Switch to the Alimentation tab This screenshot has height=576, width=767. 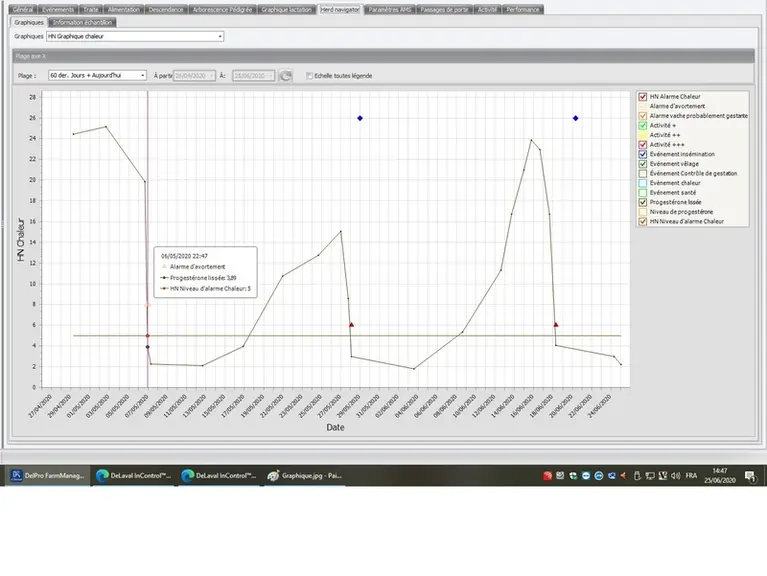click(124, 9)
